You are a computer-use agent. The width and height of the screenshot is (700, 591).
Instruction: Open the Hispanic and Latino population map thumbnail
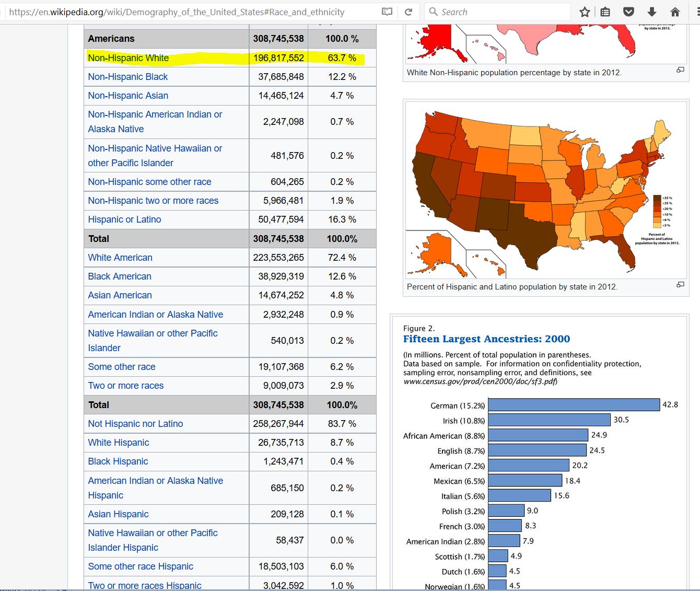tap(546, 190)
